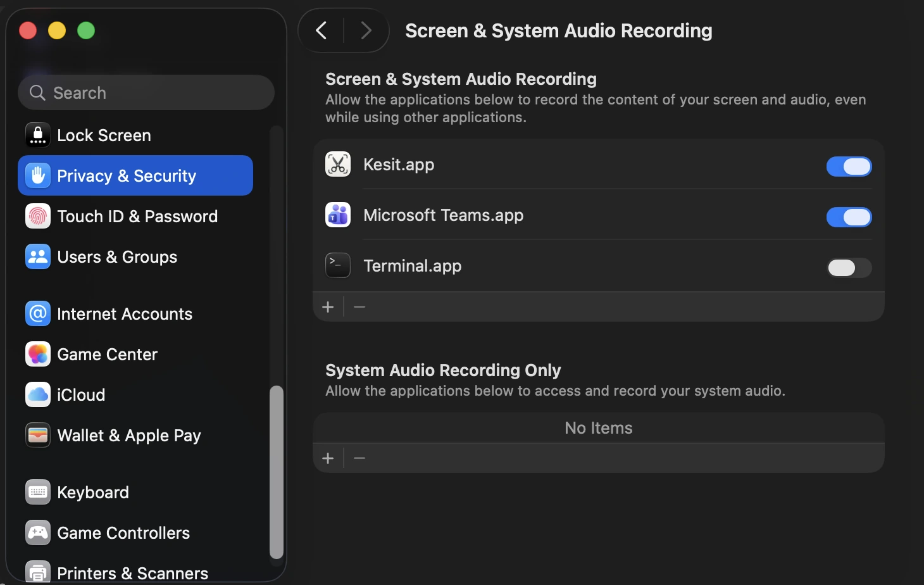Open iCloud settings
Screen dimensions: 924x585
pos(135,394)
